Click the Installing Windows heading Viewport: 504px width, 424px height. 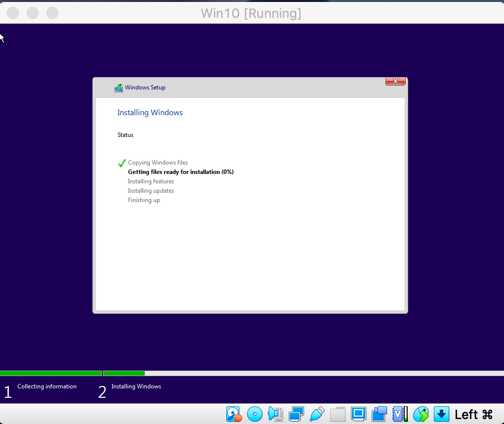point(150,113)
